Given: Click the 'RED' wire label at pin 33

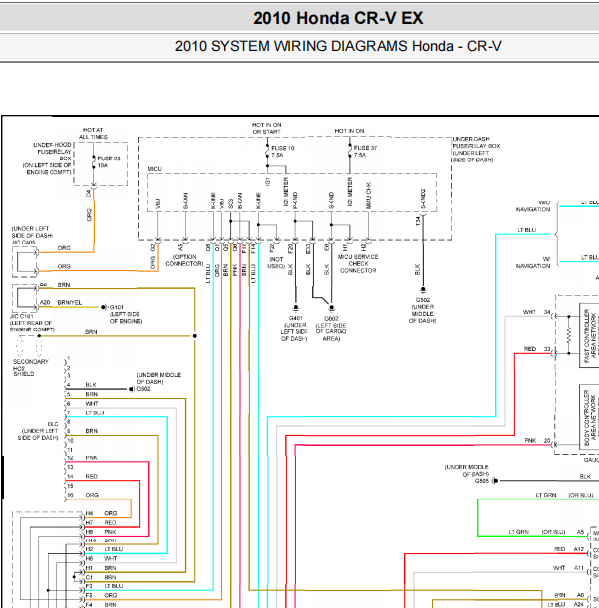Looking at the screenshot, I should pyautogui.click(x=530, y=349).
